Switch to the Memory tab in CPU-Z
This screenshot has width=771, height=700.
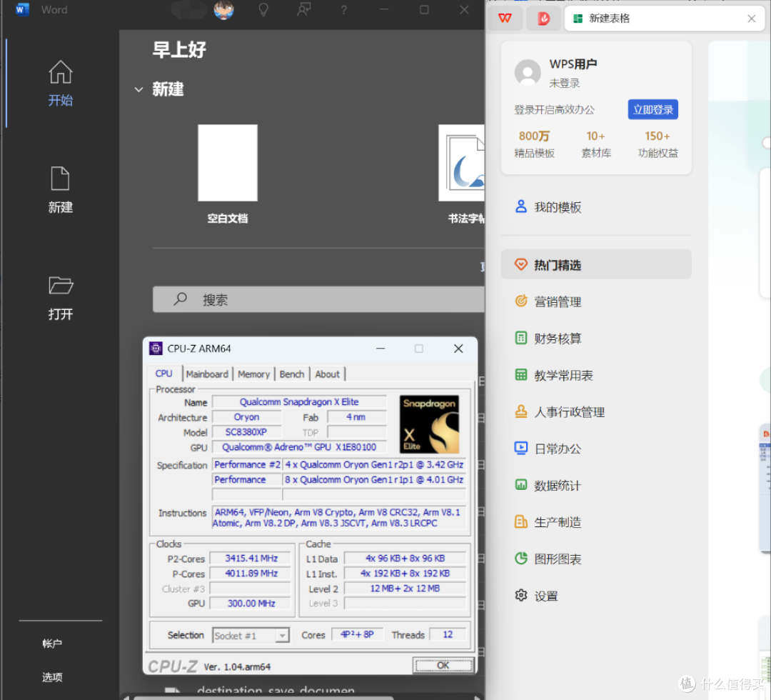pos(253,374)
